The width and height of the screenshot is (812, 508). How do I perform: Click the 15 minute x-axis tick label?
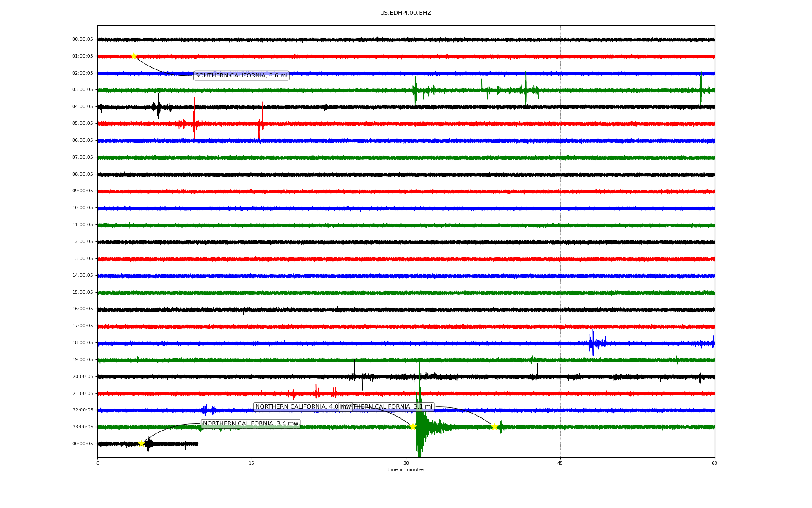pyautogui.click(x=252, y=463)
